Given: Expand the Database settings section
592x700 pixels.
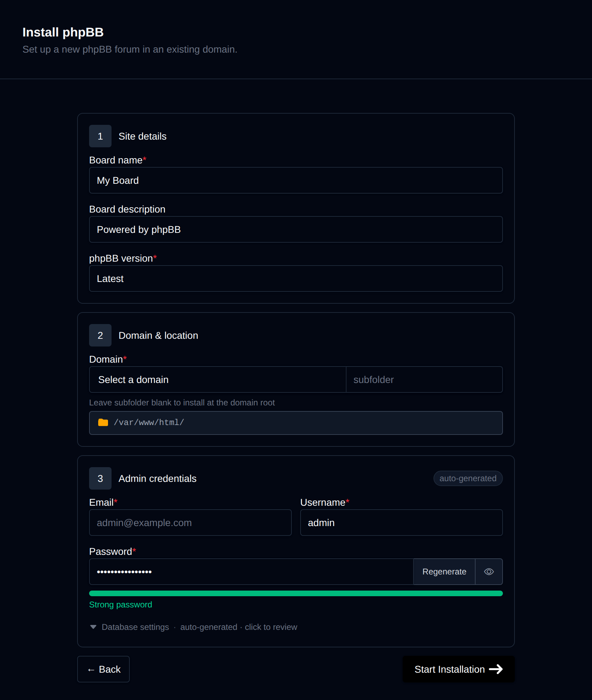Looking at the screenshot, I should pos(193,627).
